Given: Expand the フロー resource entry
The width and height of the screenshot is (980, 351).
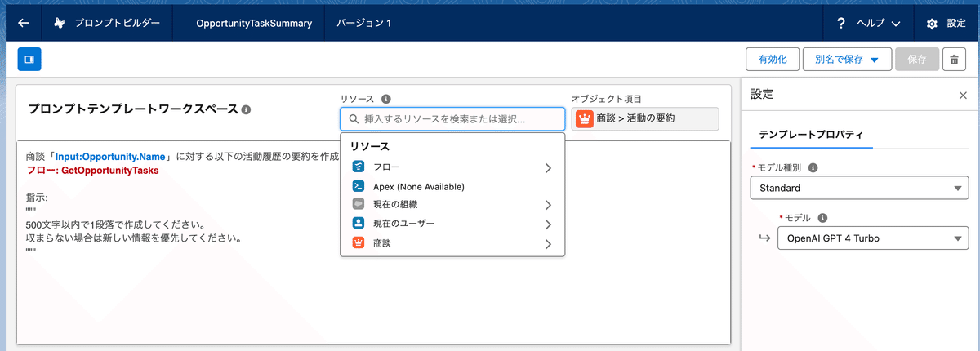Looking at the screenshot, I should click(x=452, y=167).
